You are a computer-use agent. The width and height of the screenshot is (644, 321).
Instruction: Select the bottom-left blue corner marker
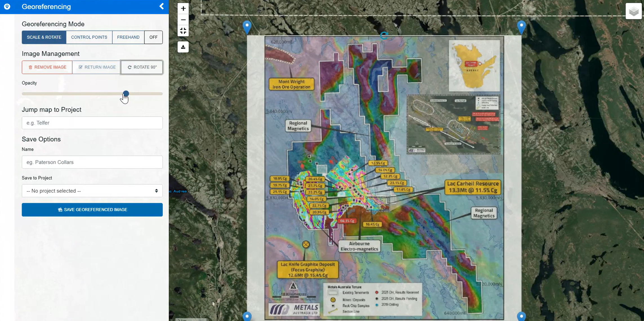point(247,316)
